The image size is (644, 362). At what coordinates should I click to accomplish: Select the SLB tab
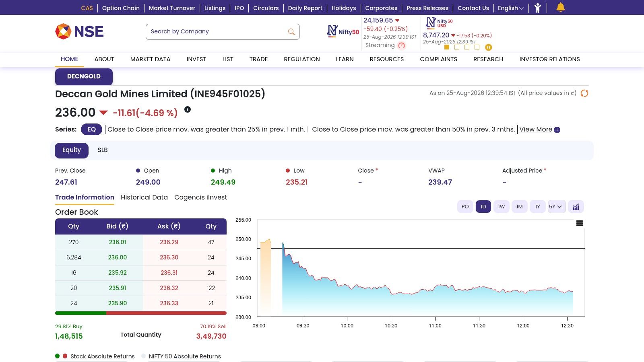click(x=103, y=150)
